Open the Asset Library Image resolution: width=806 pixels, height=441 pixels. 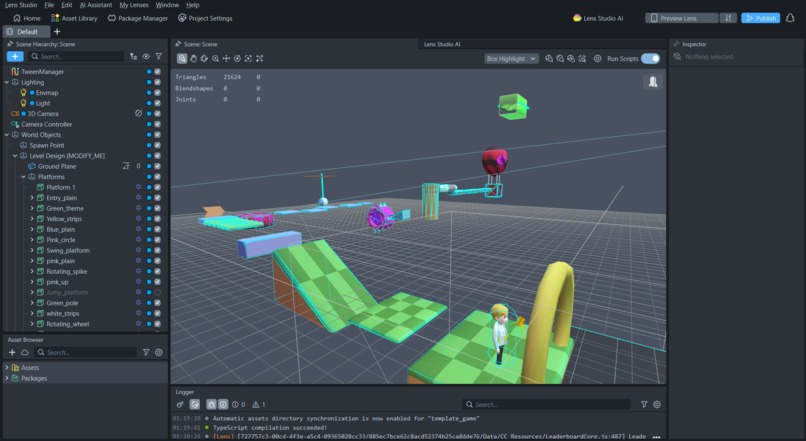click(74, 18)
